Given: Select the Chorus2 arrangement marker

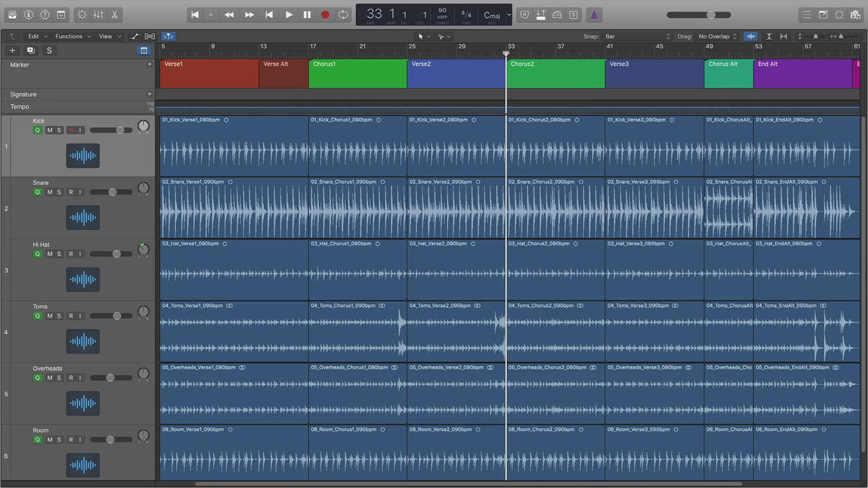Looking at the screenshot, I should coord(555,74).
